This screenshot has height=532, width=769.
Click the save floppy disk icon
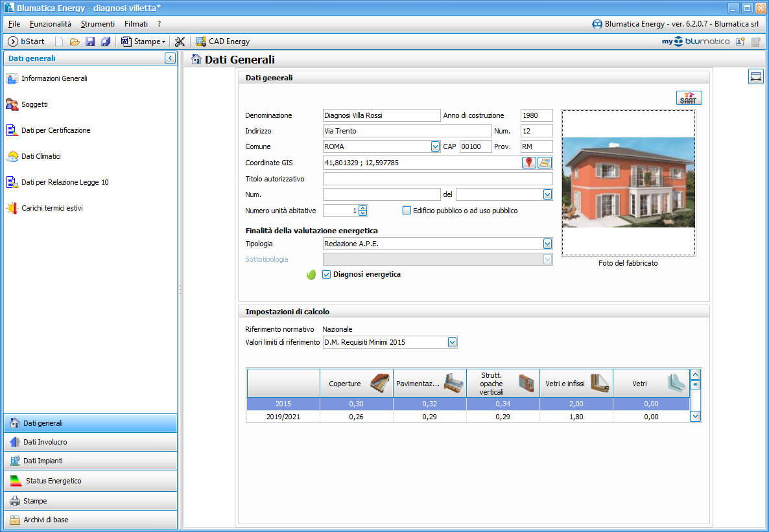coord(90,41)
